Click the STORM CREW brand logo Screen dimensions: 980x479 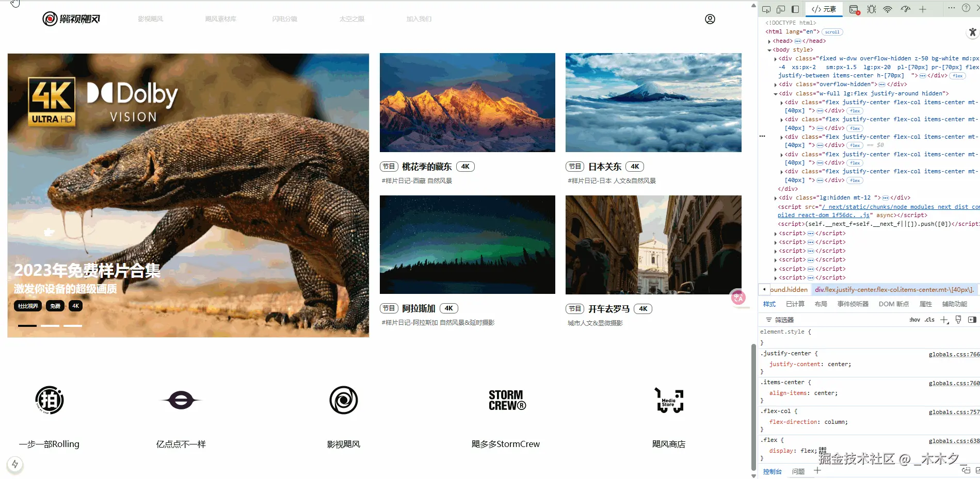click(x=507, y=400)
